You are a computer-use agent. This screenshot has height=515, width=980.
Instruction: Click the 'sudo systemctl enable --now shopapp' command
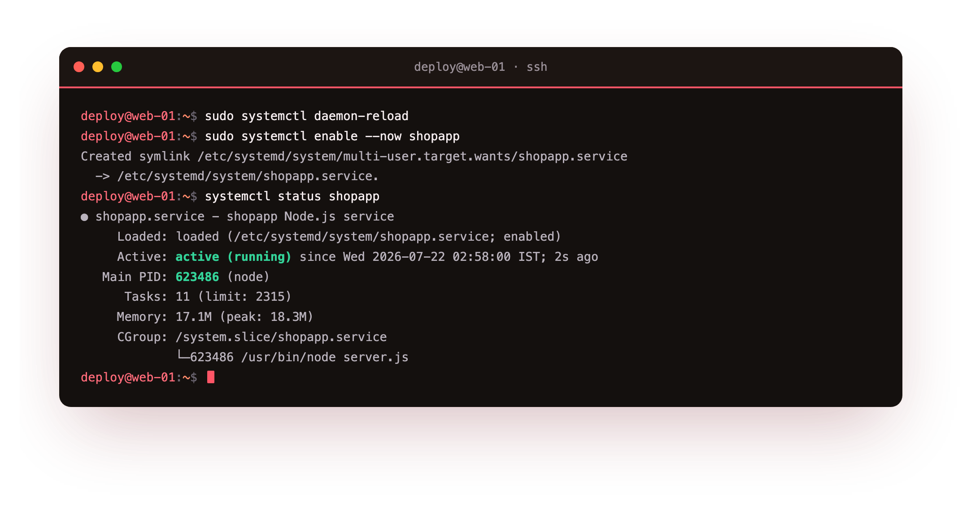coord(332,136)
